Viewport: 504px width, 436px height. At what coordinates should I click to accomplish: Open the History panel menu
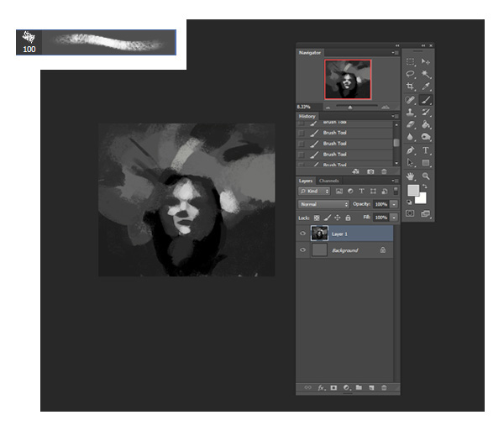click(x=396, y=117)
